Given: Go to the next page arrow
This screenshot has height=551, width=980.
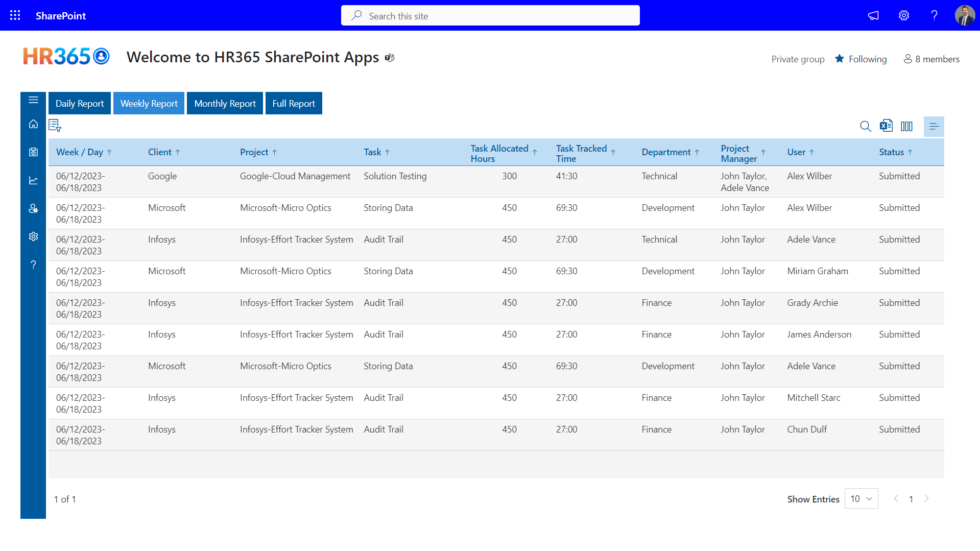Looking at the screenshot, I should pos(926,498).
